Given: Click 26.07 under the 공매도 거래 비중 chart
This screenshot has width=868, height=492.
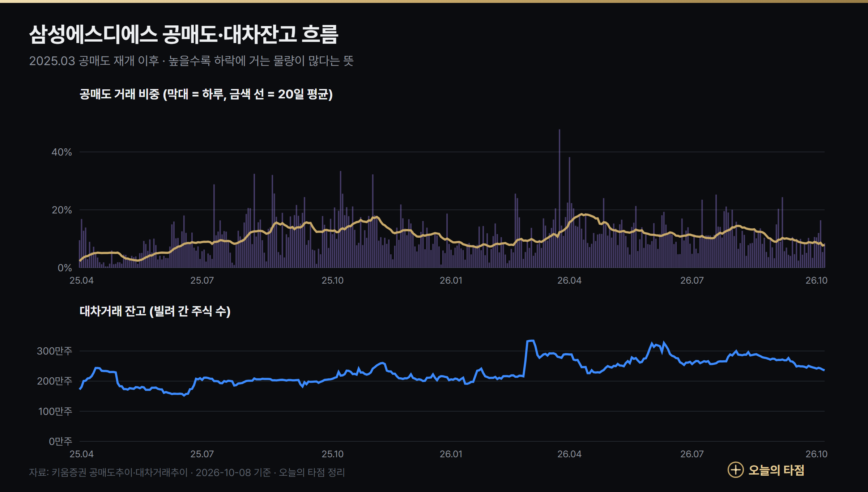Looking at the screenshot, I should pyautogui.click(x=692, y=280).
